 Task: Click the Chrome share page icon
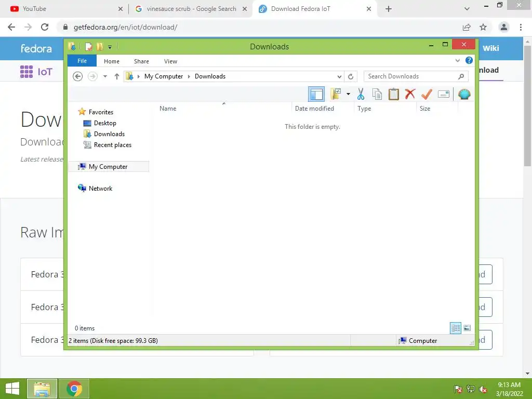pos(467,27)
